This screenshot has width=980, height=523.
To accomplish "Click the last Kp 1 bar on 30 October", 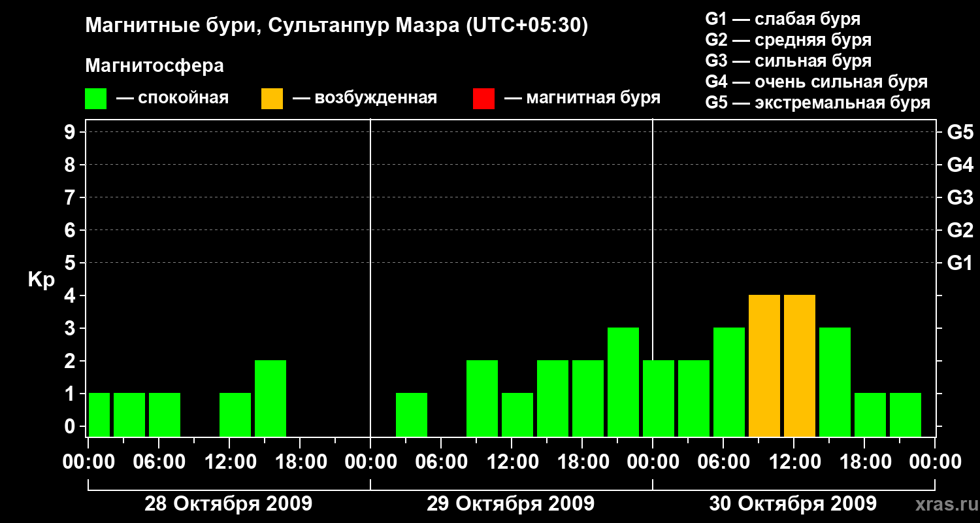I will (x=906, y=414).
